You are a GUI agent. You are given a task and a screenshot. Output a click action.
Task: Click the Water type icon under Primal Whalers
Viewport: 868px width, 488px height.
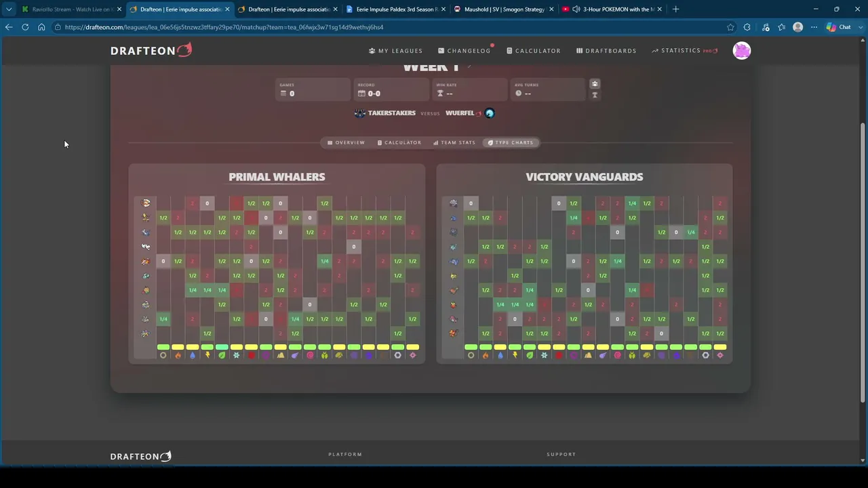[x=193, y=355]
